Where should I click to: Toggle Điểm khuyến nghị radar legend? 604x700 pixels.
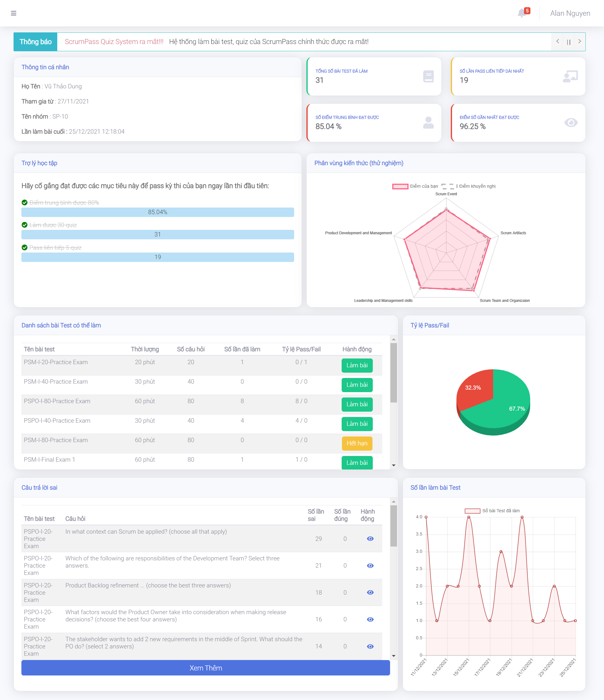[468, 186]
